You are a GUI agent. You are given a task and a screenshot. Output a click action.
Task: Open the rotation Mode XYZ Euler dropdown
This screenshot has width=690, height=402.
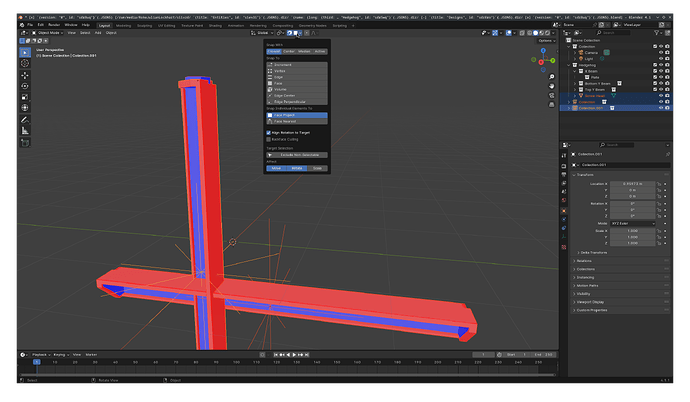pyautogui.click(x=632, y=224)
